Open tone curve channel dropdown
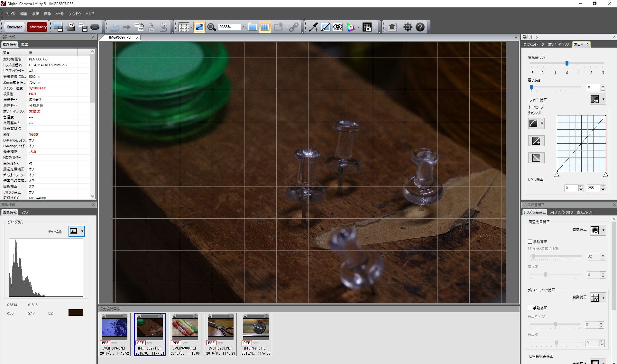 [536, 123]
